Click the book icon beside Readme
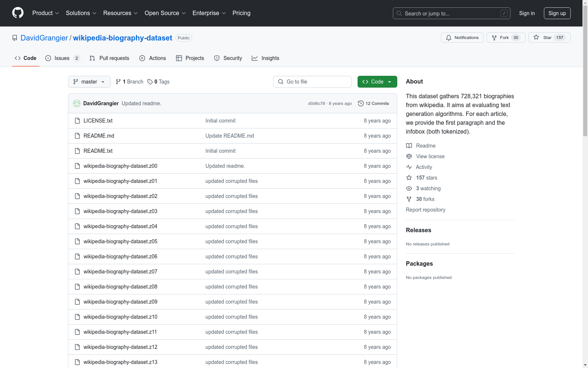Image resolution: width=588 pixels, height=368 pixels. coord(409,146)
